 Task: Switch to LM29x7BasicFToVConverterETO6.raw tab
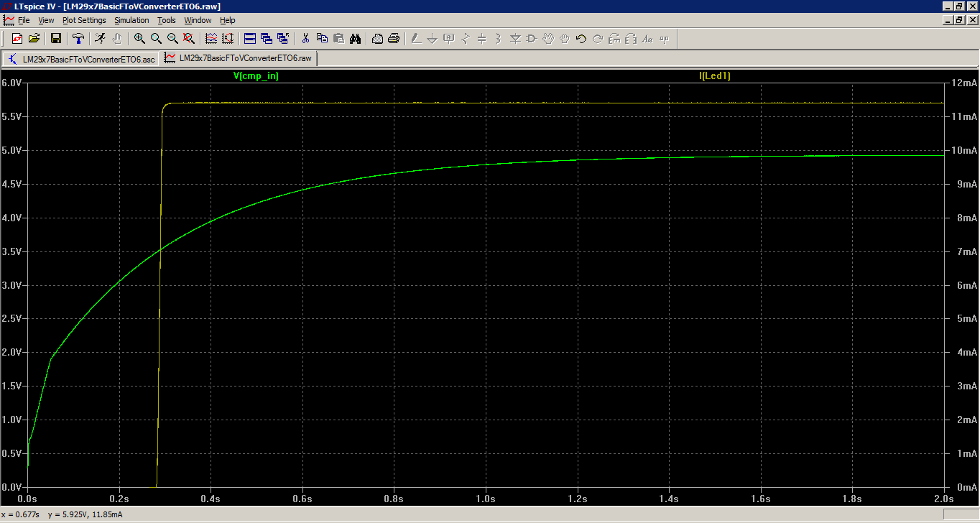pos(239,58)
